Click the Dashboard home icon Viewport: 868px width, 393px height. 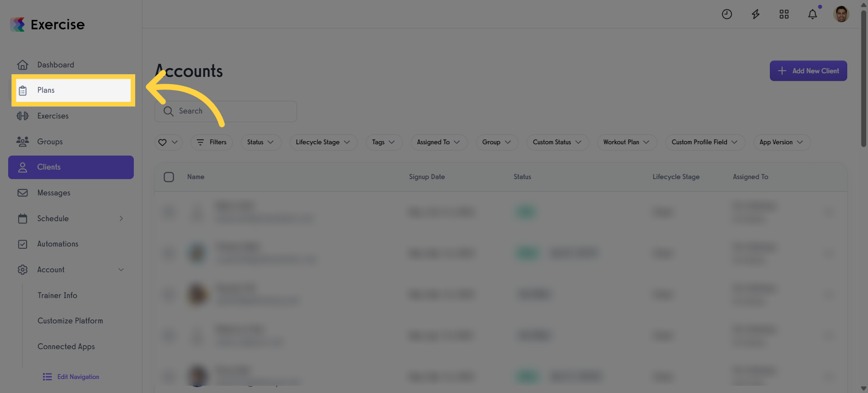tap(23, 65)
